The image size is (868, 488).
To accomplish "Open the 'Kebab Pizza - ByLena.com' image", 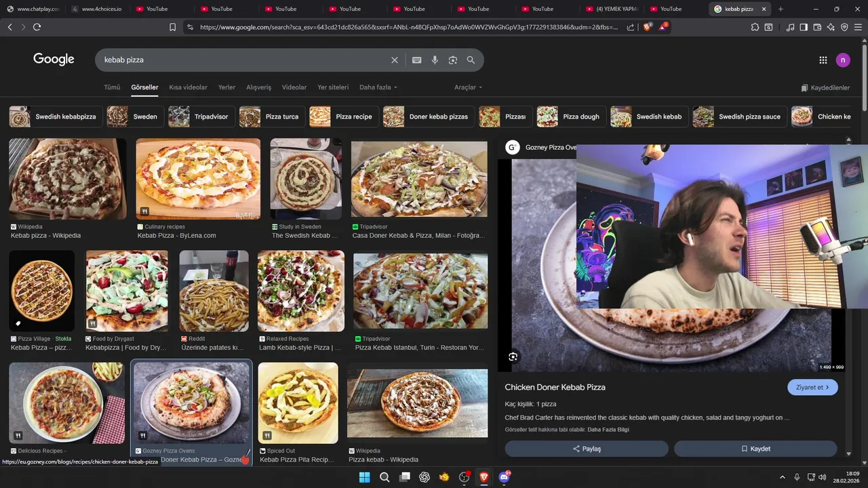I will click(198, 179).
